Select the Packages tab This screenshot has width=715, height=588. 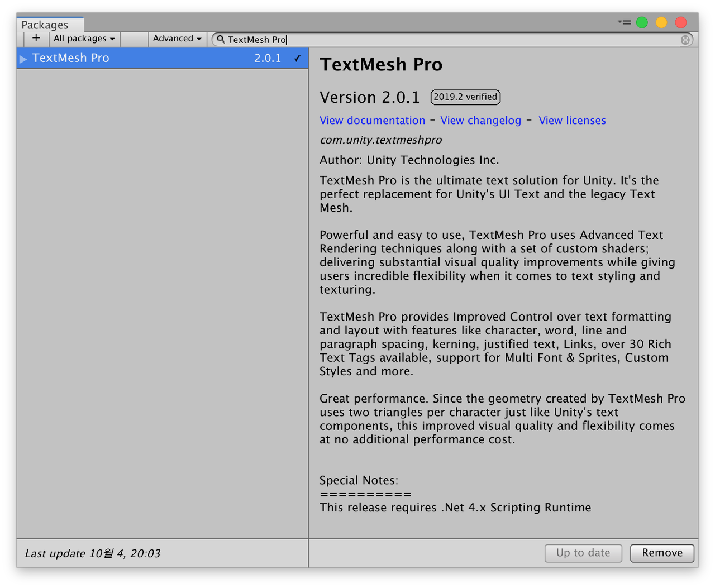(50, 25)
